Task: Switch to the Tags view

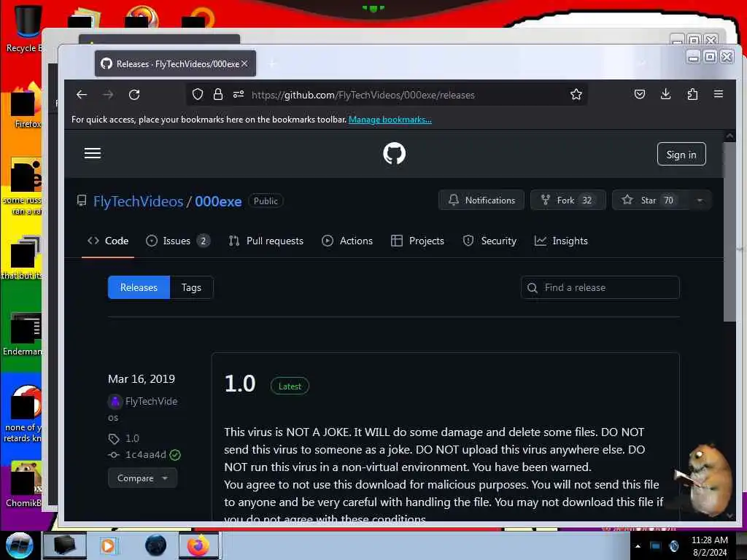Action: click(192, 287)
